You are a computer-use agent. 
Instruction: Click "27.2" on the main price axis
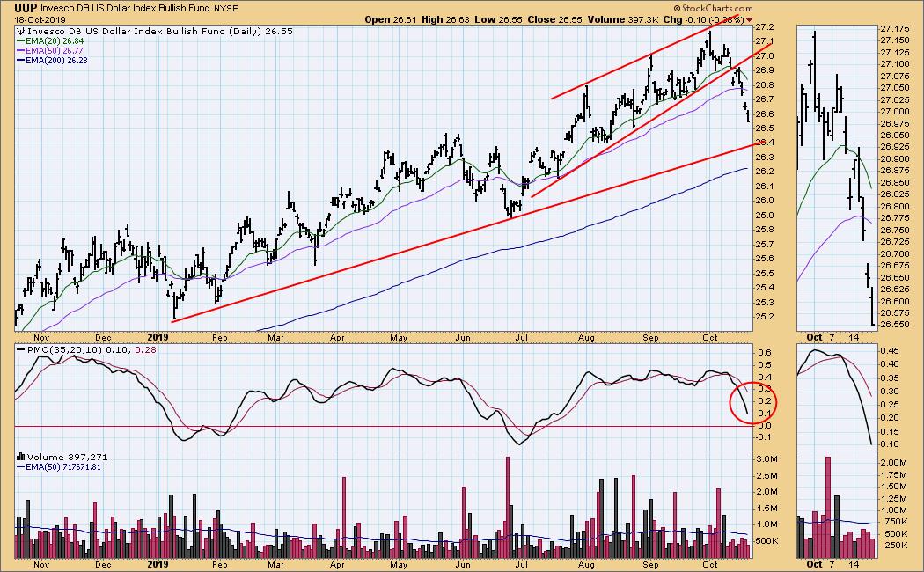(x=764, y=27)
